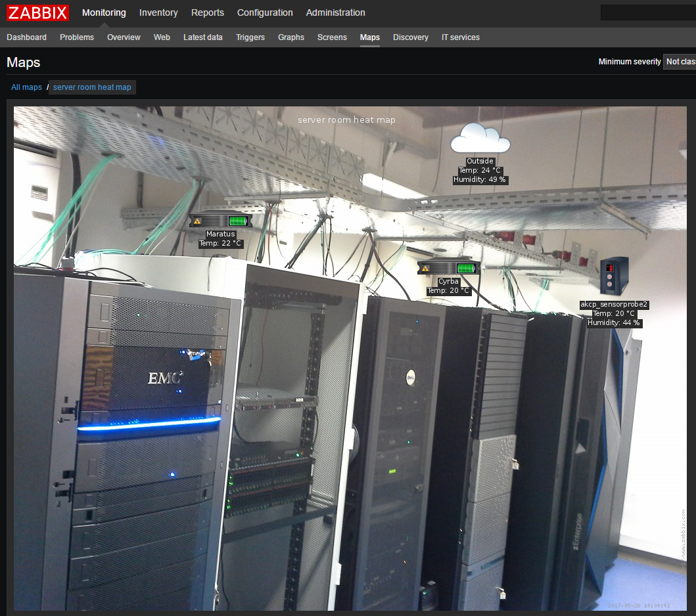Click the akcp_sensorprobe2 device icon
The width and height of the screenshot is (696, 616).
point(614,275)
